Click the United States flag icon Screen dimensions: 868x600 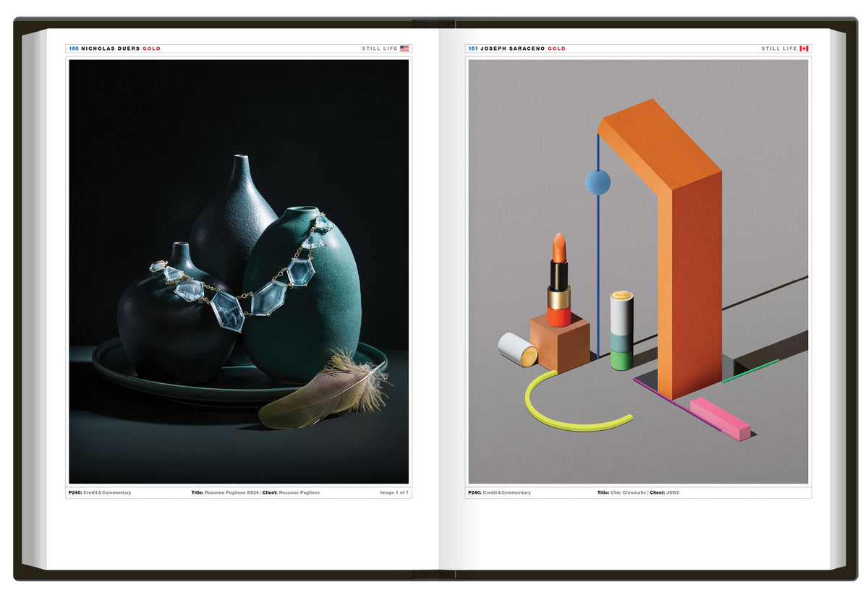[x=404, y=48]
